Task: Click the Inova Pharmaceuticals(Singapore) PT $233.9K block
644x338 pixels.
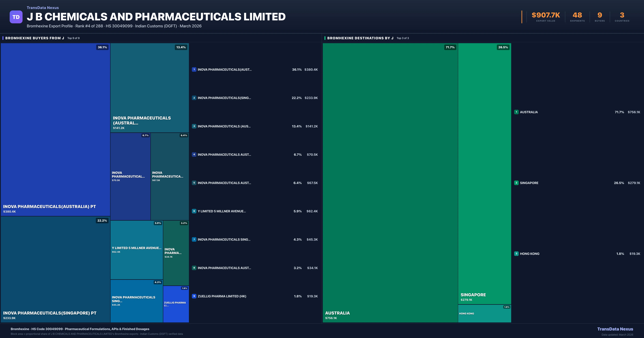Action: pyautogui.click(x=55, y=269)
